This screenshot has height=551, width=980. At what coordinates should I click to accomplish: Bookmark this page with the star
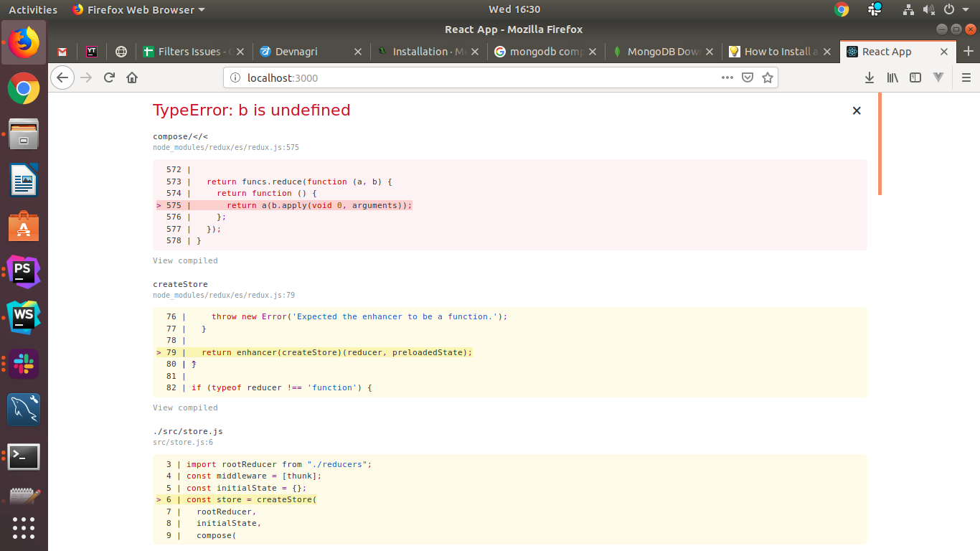pyautogui.click(x=768, y=77)
